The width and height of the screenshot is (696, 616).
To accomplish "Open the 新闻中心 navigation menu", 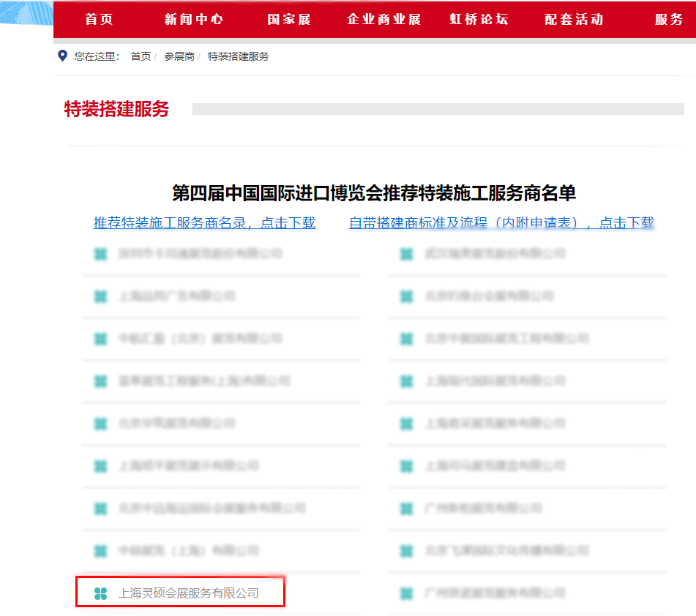I will point(193,19).
